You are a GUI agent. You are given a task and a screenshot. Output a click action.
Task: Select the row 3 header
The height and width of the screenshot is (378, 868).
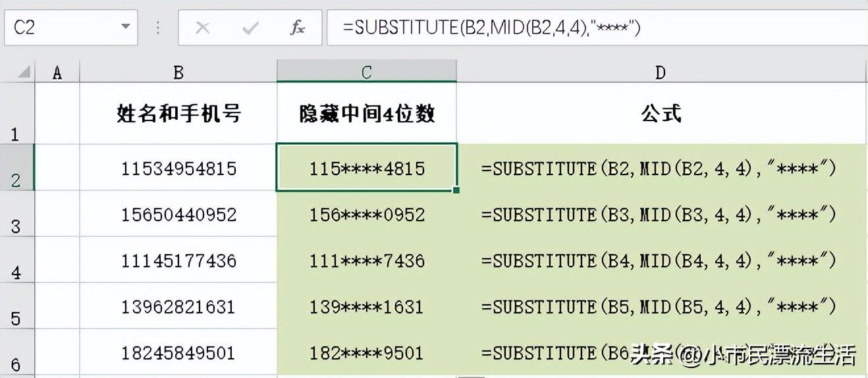point(16,215)
